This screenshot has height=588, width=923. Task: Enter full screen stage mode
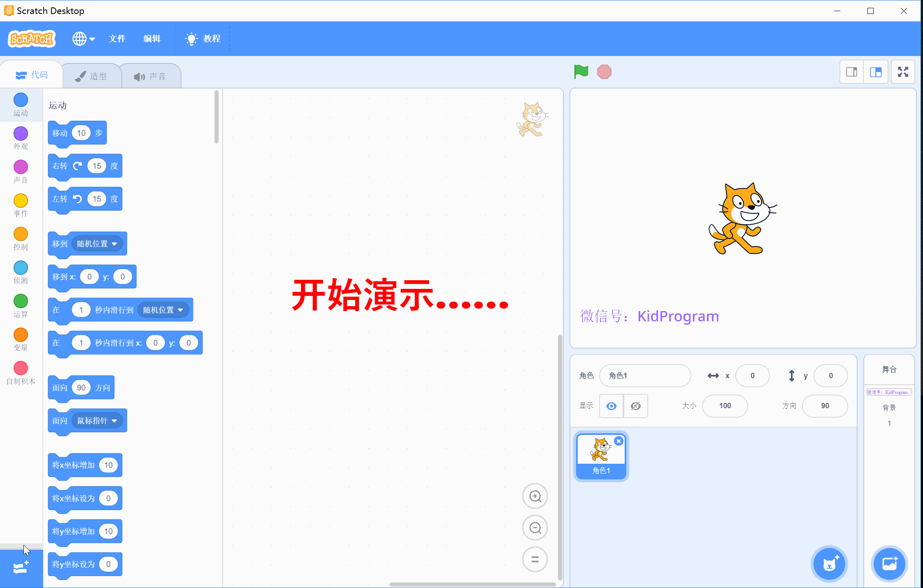point(903,72)
